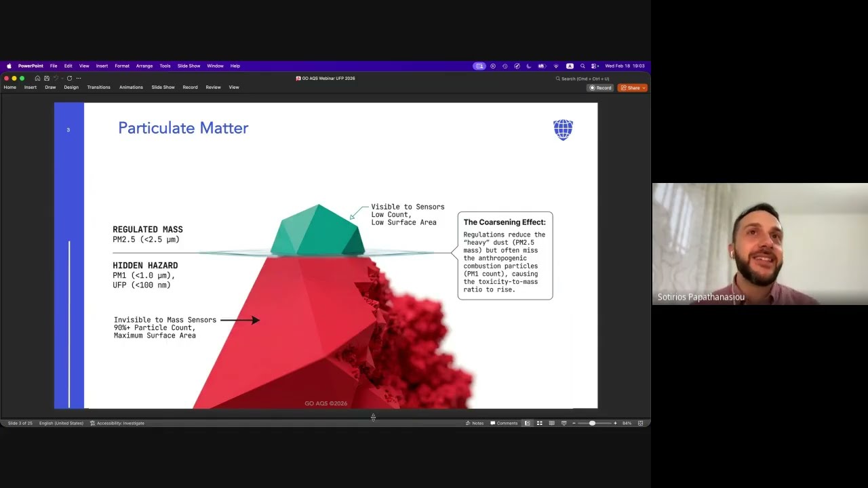Open the Window menu
Viewport: 868px width, 488px height.
tap(215, 66)
